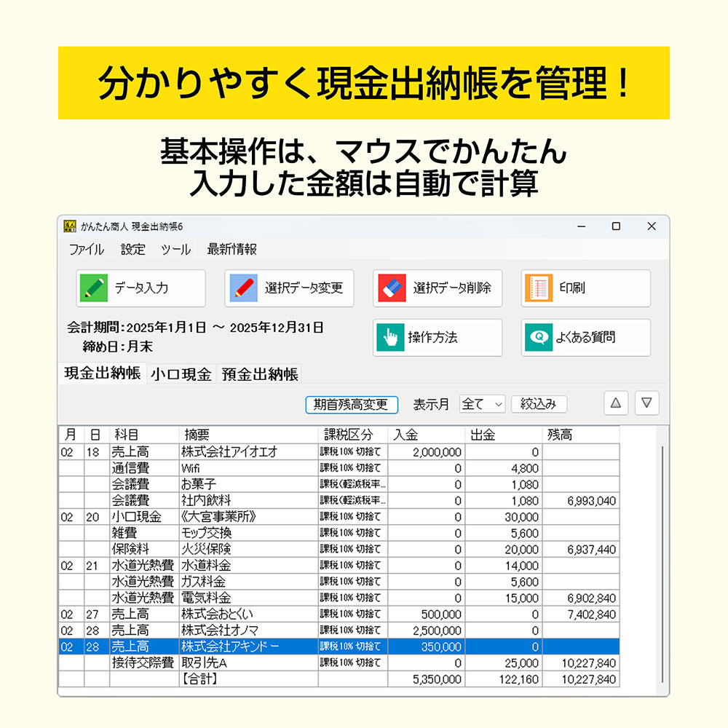Screen dimensions: 728x728
Task: Click the 月 column header
Action: [x=71, y=435]
